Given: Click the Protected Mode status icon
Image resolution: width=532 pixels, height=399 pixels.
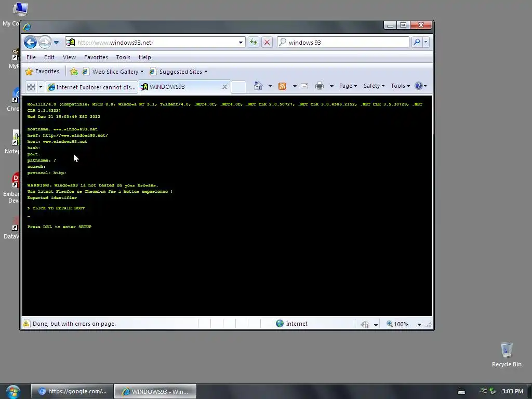Looking at the screenshot, I should point(365,324).
